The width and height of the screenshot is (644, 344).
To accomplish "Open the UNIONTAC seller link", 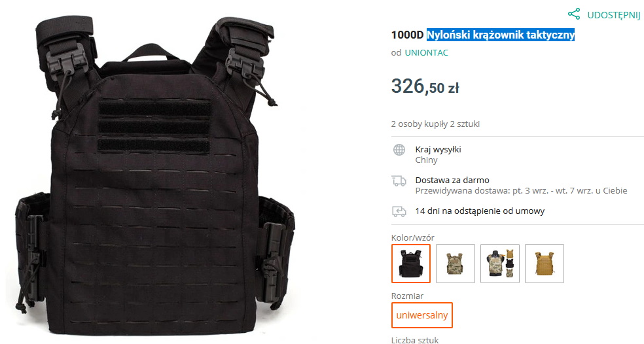I will point(426,52).
